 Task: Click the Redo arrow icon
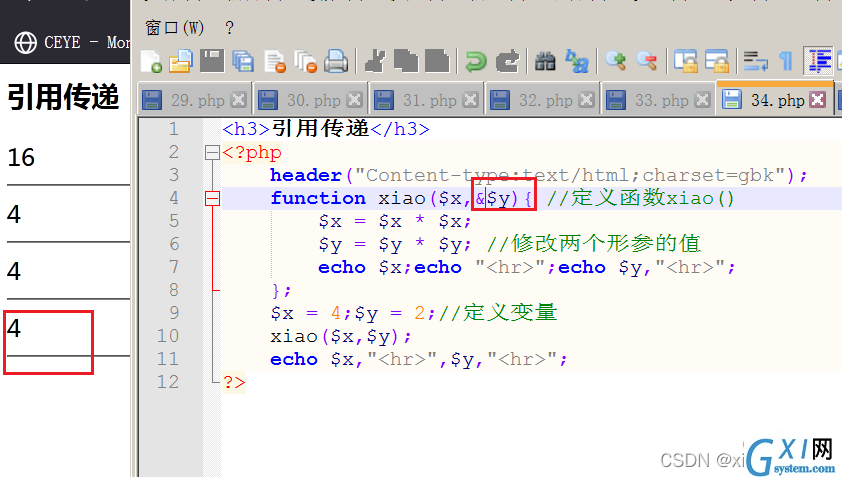point(507,61)
